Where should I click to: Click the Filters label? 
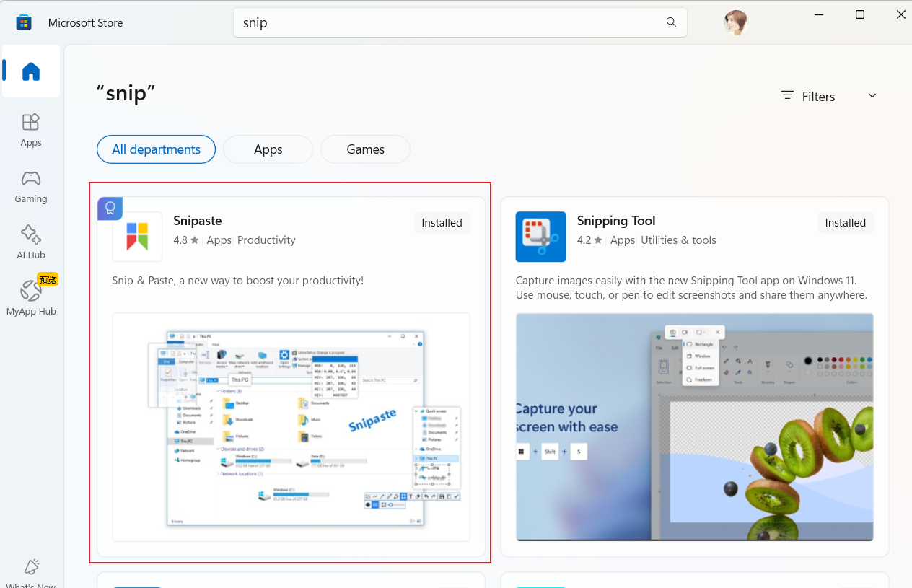[x=818, y=97]
